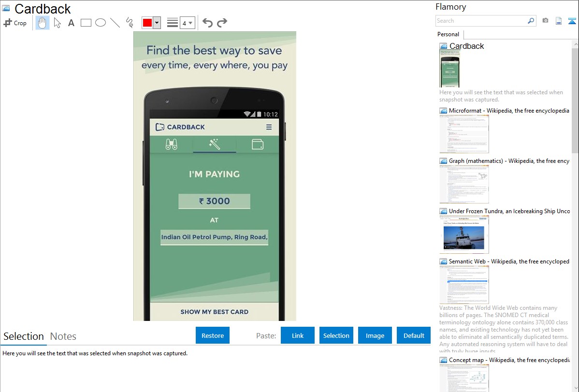
Task: Click the Microformat snapshot icon
Action: click(444, 111)
